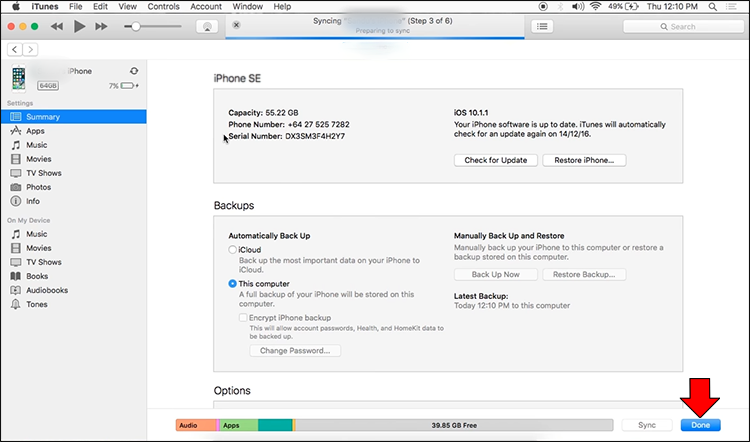Viewport: 750px width, 442px height.
Task: Open the Up Next list icon
Action: click(542, 26)
